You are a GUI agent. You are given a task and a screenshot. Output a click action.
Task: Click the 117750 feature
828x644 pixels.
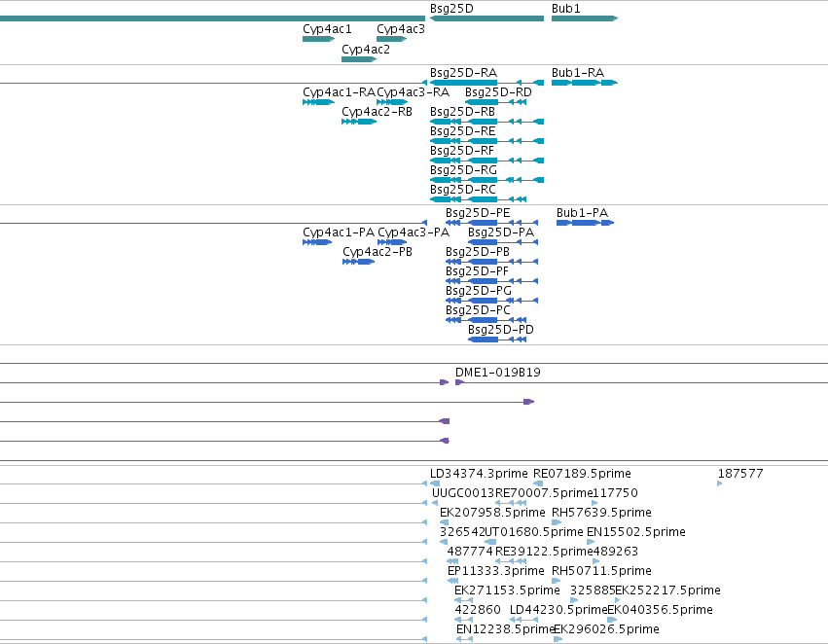594,503
